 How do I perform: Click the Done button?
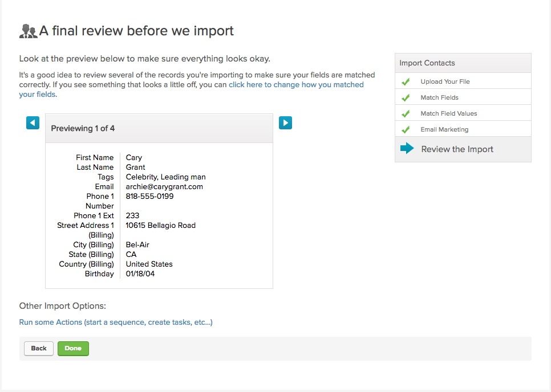(73, 349)
